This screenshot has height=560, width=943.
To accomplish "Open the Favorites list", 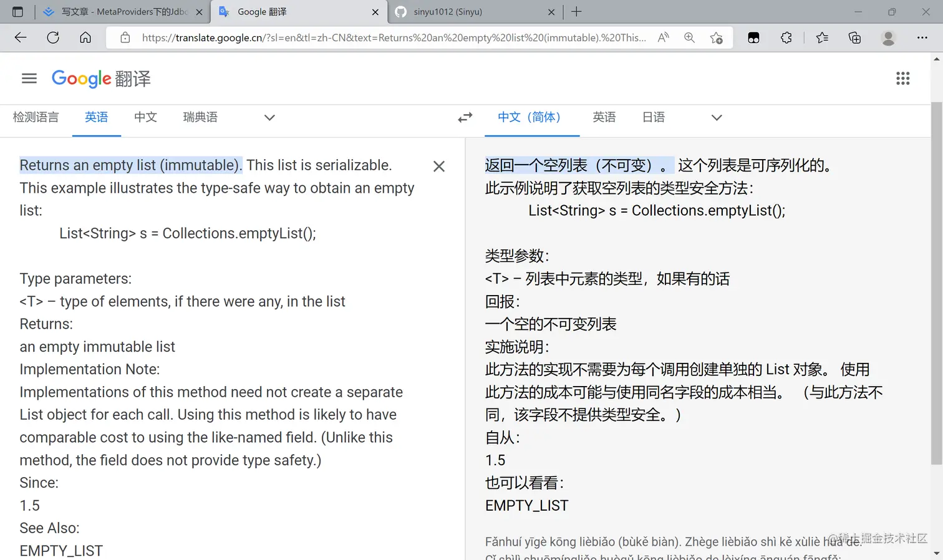I will (822, 37).
